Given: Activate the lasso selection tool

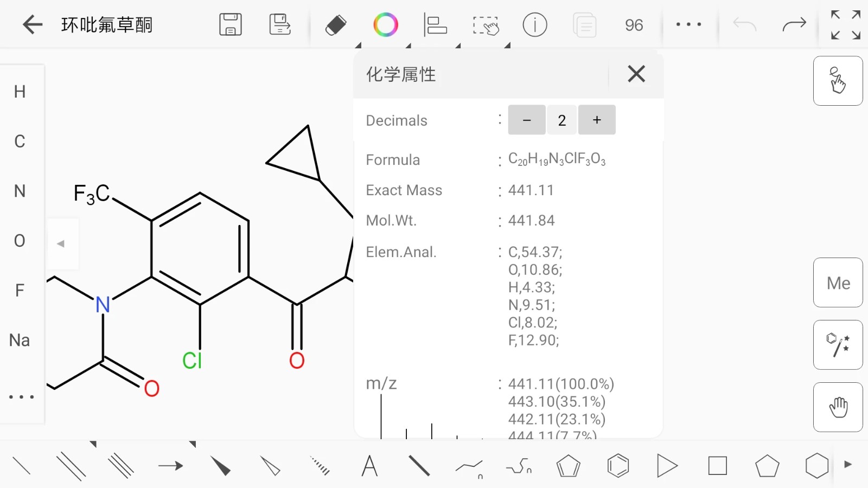Looking at the screenshot, I should [486, 25].
